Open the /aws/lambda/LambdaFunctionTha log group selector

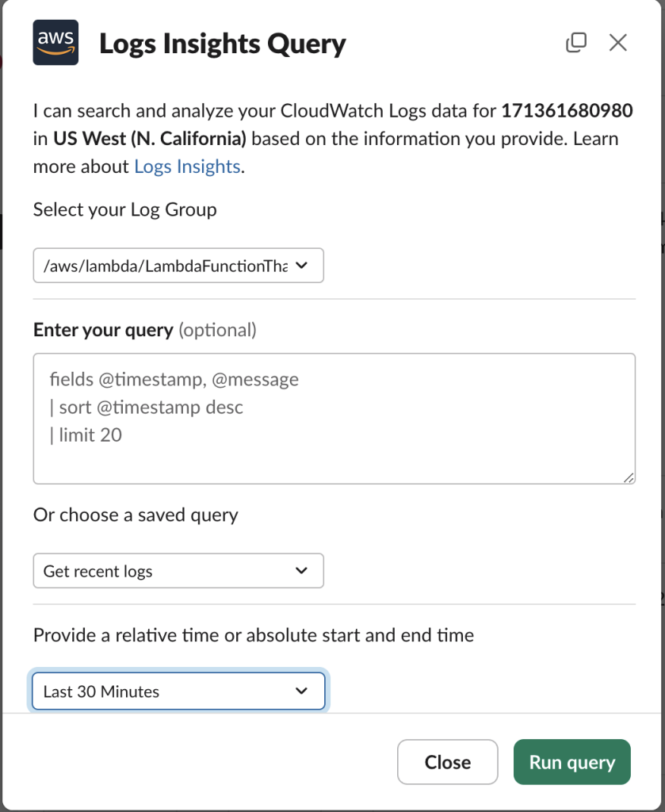pyautogui.click(x=178, y=266)
